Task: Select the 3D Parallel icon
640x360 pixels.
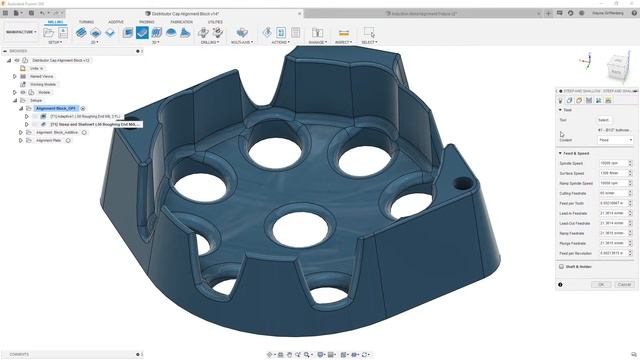Action: [x=156, y=32]
